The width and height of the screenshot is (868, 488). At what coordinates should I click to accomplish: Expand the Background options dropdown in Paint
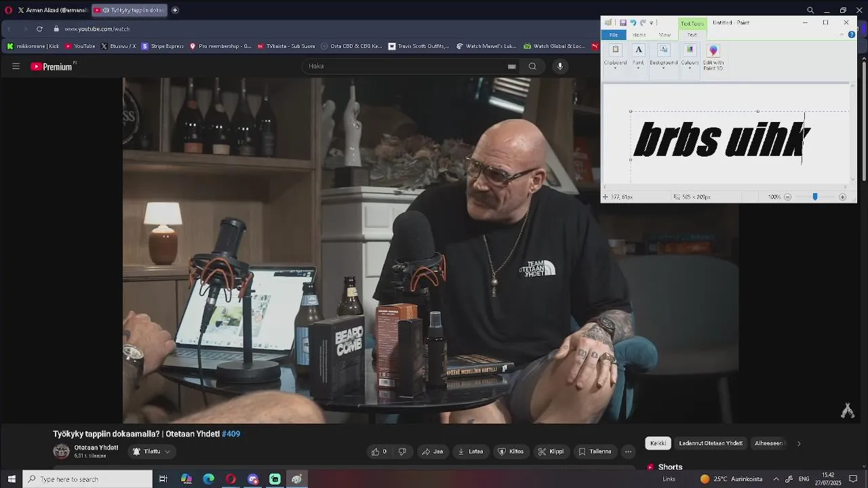point(663,57)
